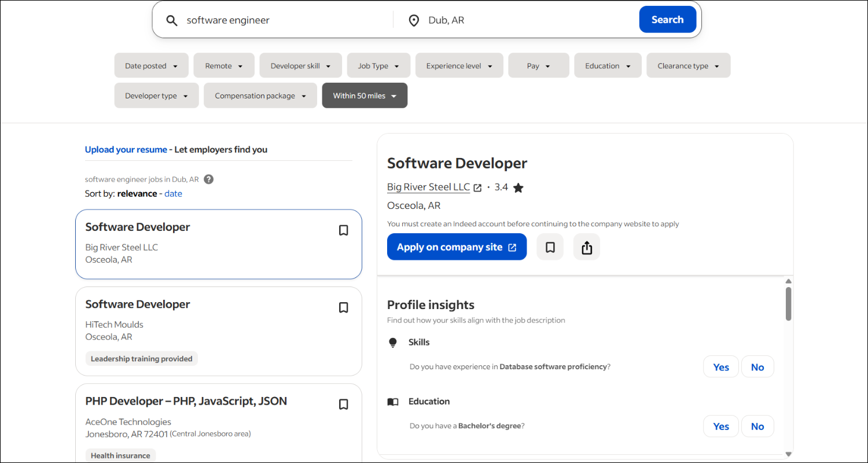Screen dimensions: 868x463
Task: Answer No to Bachelor's degree question
Action: tap(757, 426)
